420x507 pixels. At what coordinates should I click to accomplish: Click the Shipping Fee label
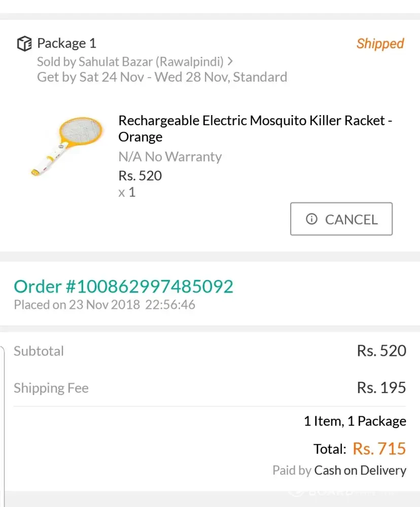[x=51, y=388]
